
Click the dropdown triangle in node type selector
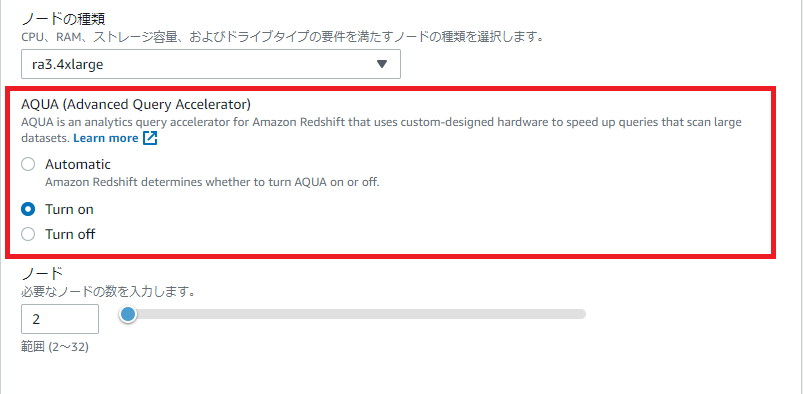point(382,64)
